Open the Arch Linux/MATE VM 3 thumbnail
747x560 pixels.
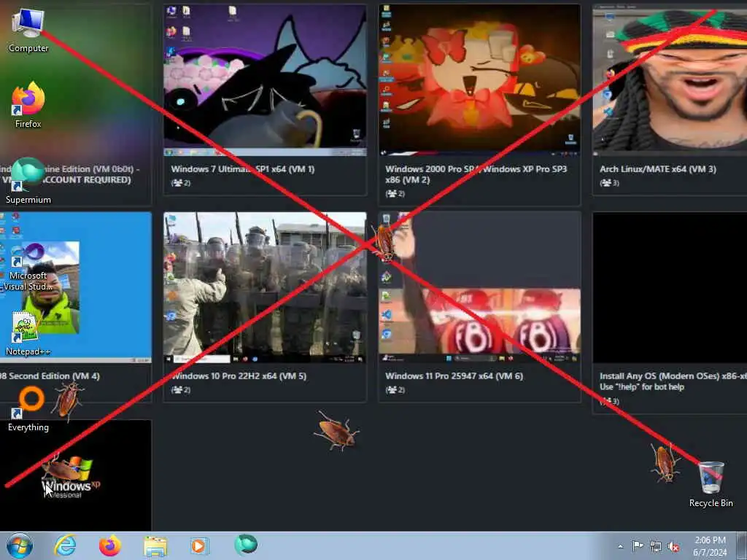670,80
